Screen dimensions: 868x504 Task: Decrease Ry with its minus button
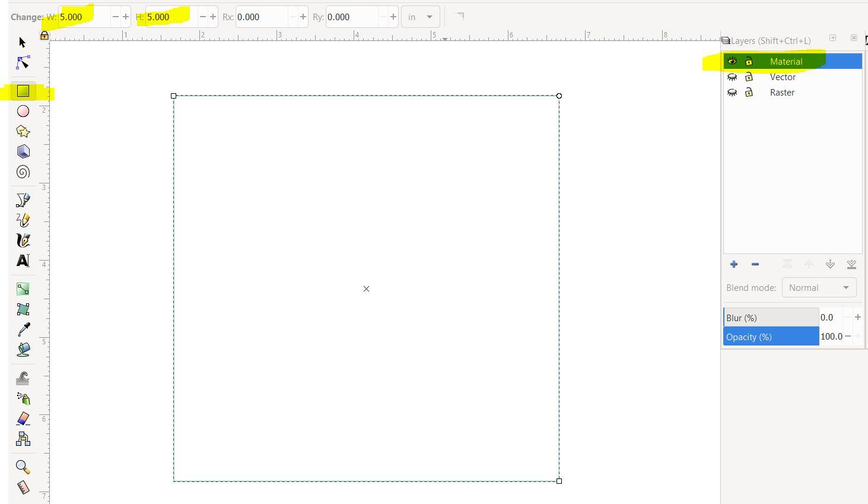[383, 17]
